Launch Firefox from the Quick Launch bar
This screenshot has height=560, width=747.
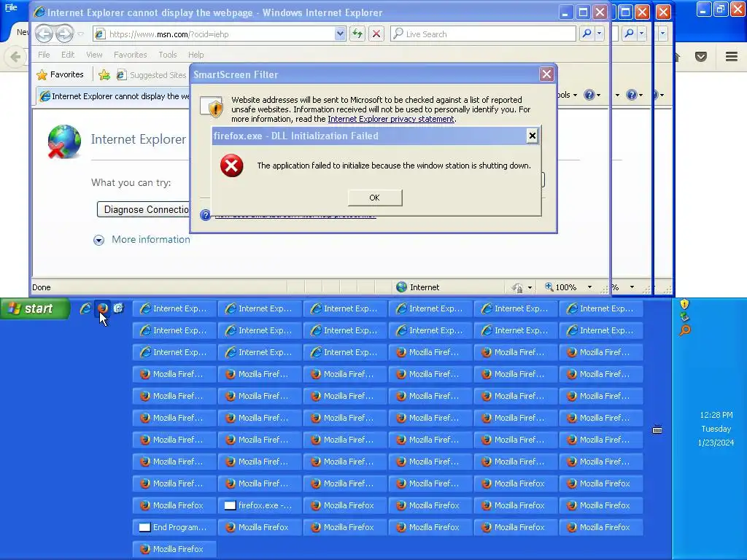[x=102, y=308]
